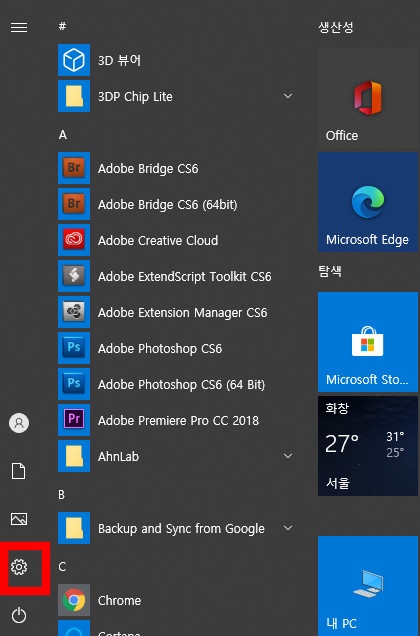Open the Adobe Creative Cloud icon
Image resolution: width=420 pixels, height=636 pixels.
click(x=74, y=240)
